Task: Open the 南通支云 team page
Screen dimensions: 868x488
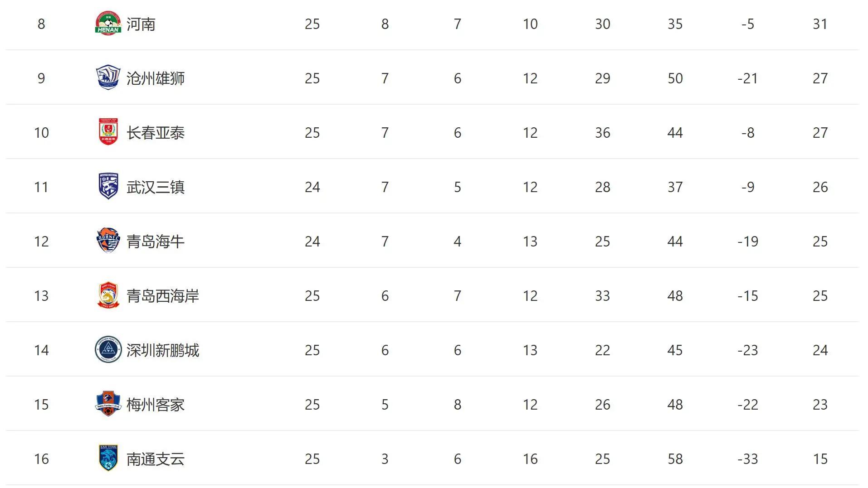Action: [x=155, y=459]
